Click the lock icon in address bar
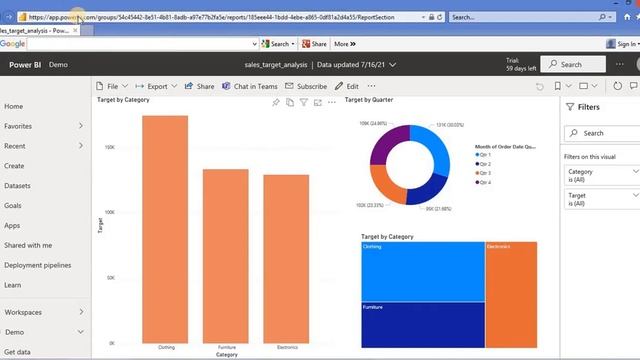The height and width of the screenshot is (360, 640). [431, 17]
